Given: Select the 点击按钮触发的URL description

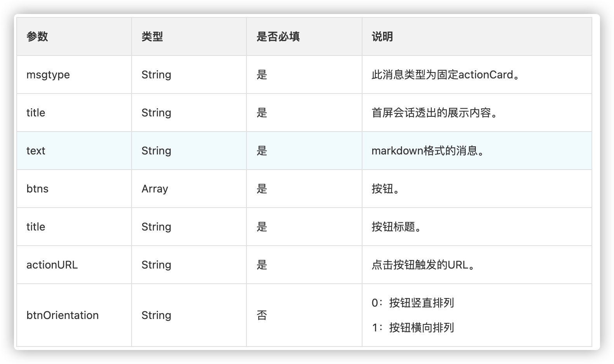Looking at the screenshot, I should pyautogui.click(x=423, y=265).
